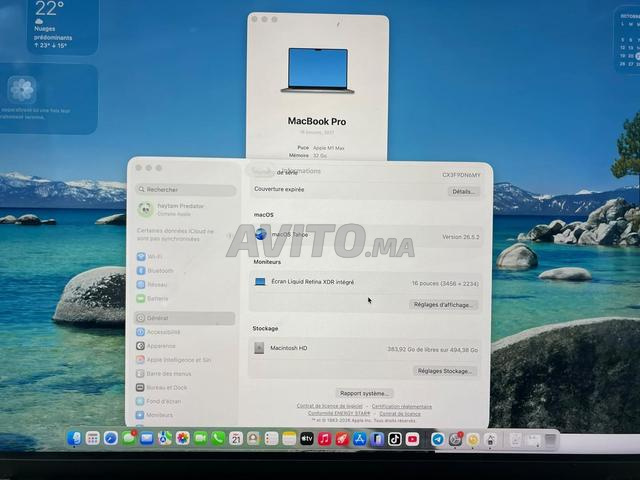Image resolution: width=640 pixels, height=480 pixels.
Task: Open App Store from the dock
Action: tap(360, 439)
